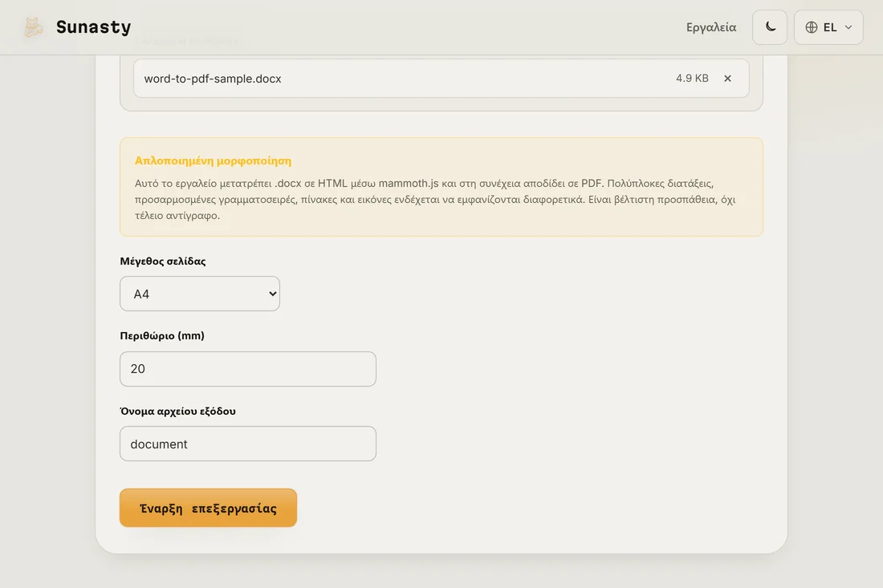This screenshot has width=883, height=588.
Task: Click the Μέγεθος σελίδας label
Action: [x=163, y=261]
